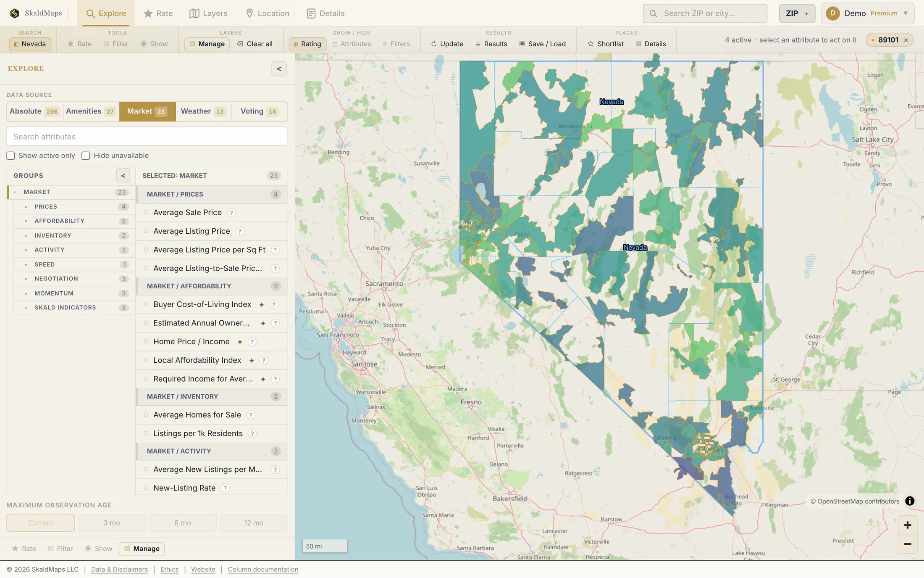The height and width of the screenshot is (578, 924).
Task: Collapse the Groups column
Action: click(123, 176)
